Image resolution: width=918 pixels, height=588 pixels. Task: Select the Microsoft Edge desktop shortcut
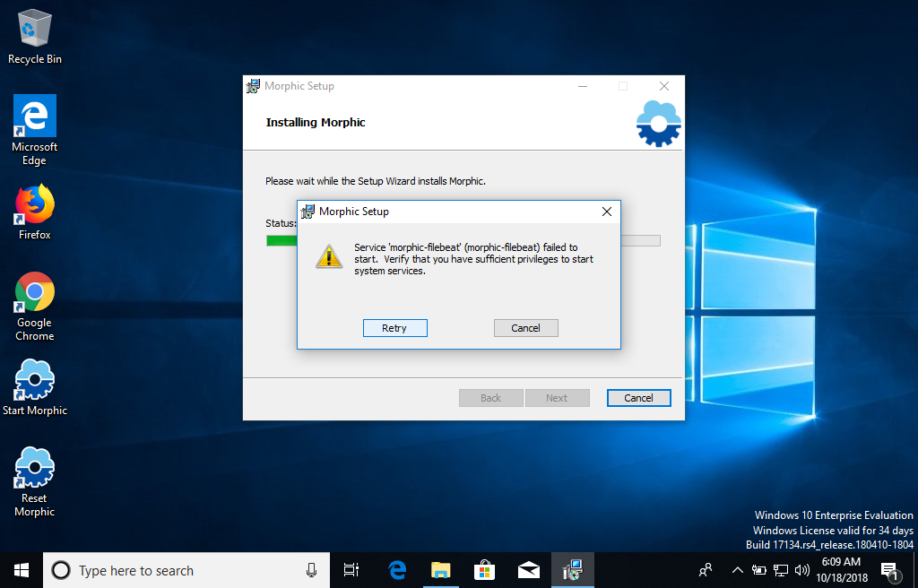click(35, 130)
